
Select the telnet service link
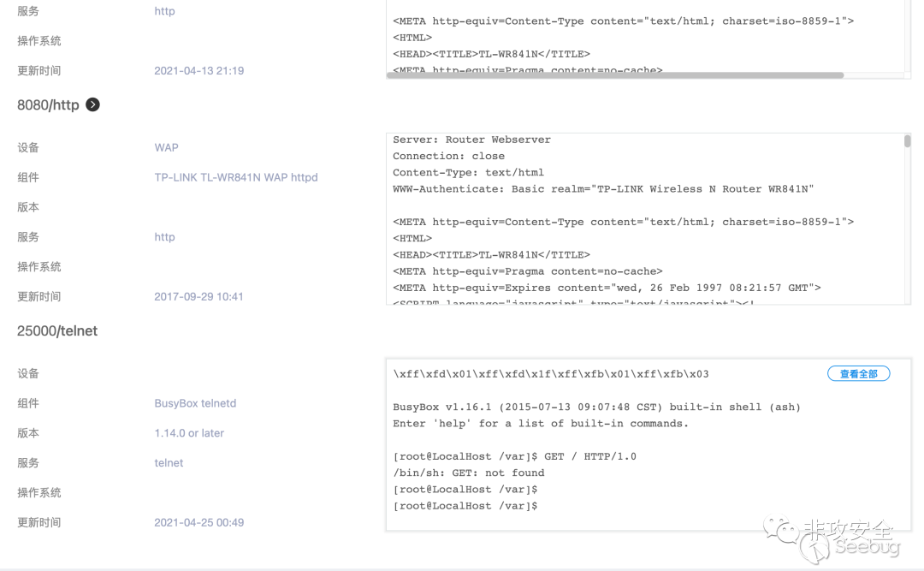tap(169, 463)
